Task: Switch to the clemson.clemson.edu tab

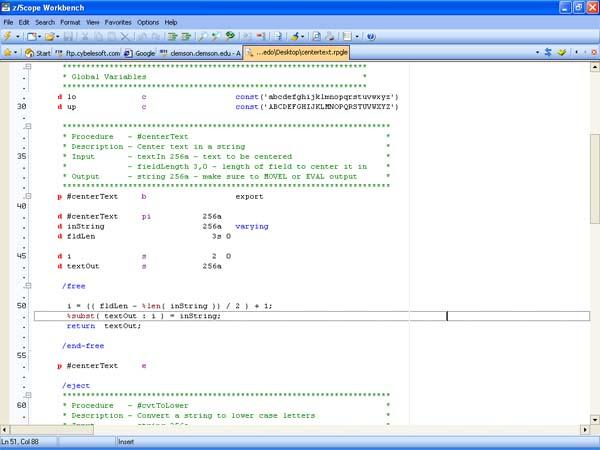Action: click(200, 53)
